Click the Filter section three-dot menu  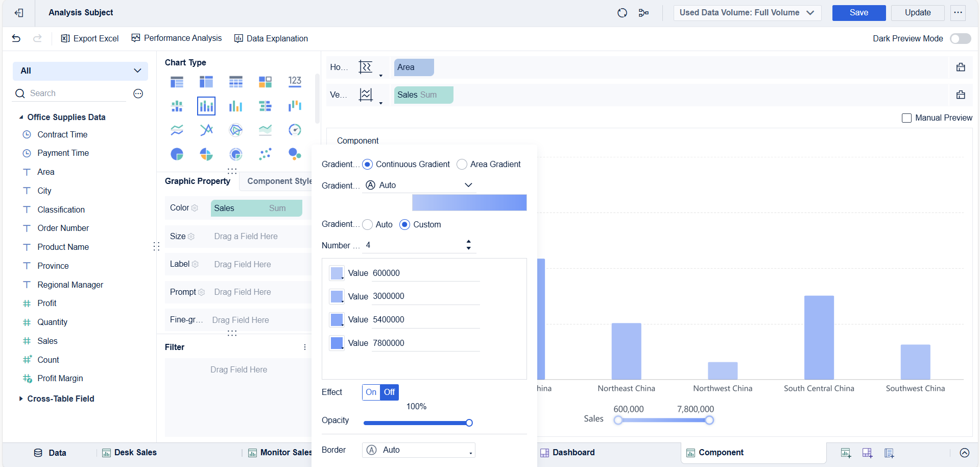[305, 347]
